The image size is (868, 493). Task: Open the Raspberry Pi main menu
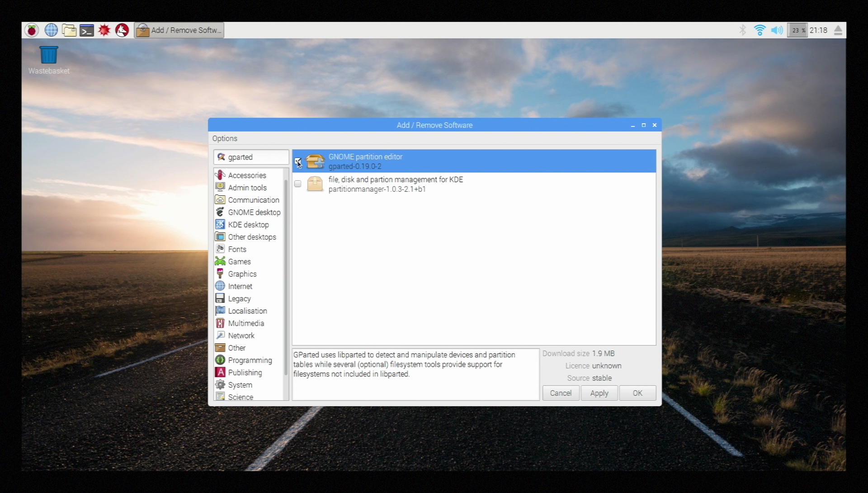point(32,30)
